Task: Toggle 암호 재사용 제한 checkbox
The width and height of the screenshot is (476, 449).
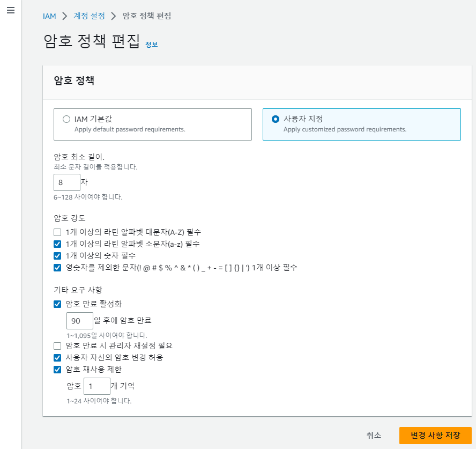Action: coord(57,370)
